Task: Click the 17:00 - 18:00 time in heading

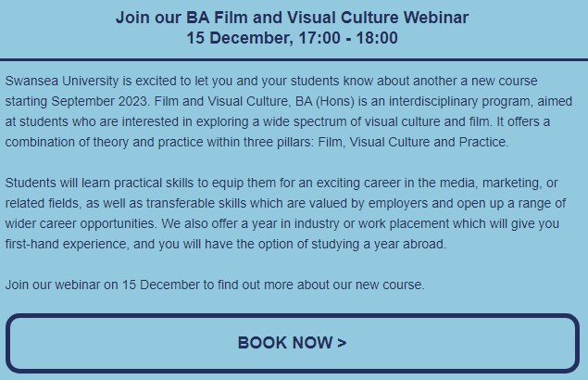Action: pos(348,38)
